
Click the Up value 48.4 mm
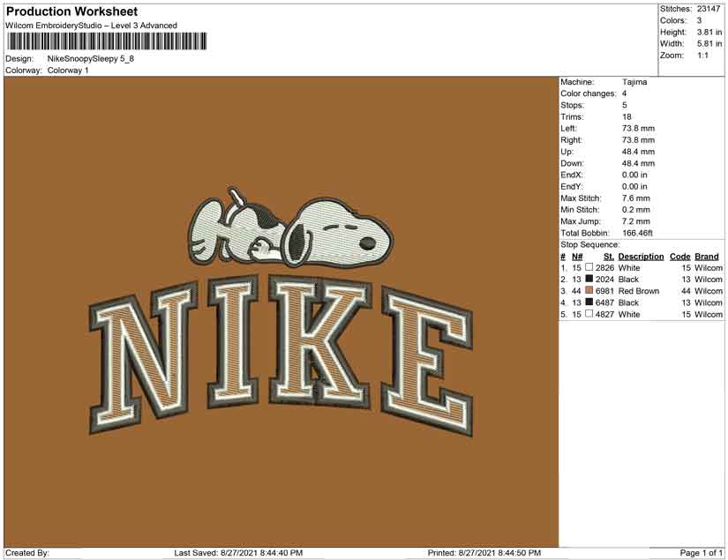point(638,152)
